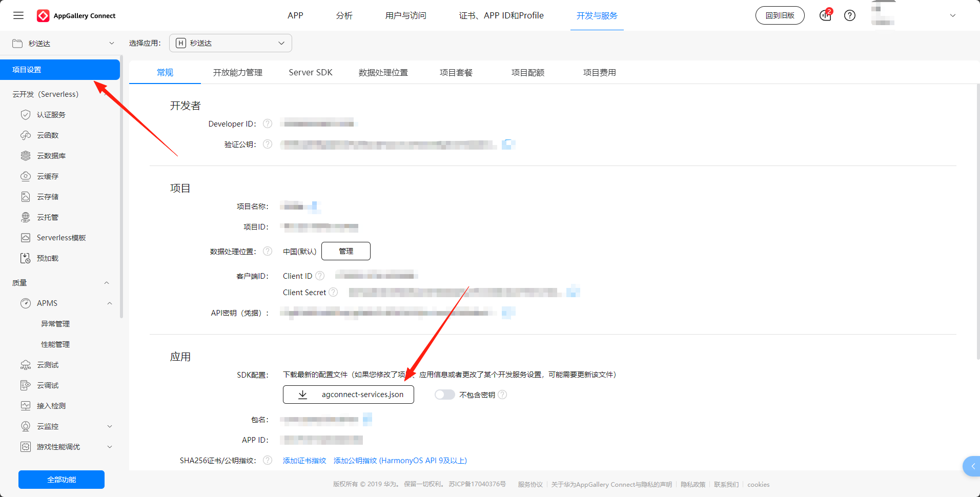Click the 云托管 globe icon
This screenshot has height=497, width=980.
point(26,217)
